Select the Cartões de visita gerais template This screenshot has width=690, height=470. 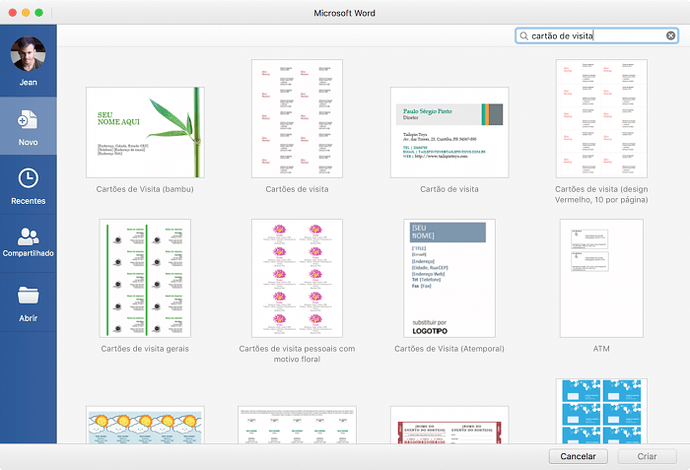[x=145, y=278]
